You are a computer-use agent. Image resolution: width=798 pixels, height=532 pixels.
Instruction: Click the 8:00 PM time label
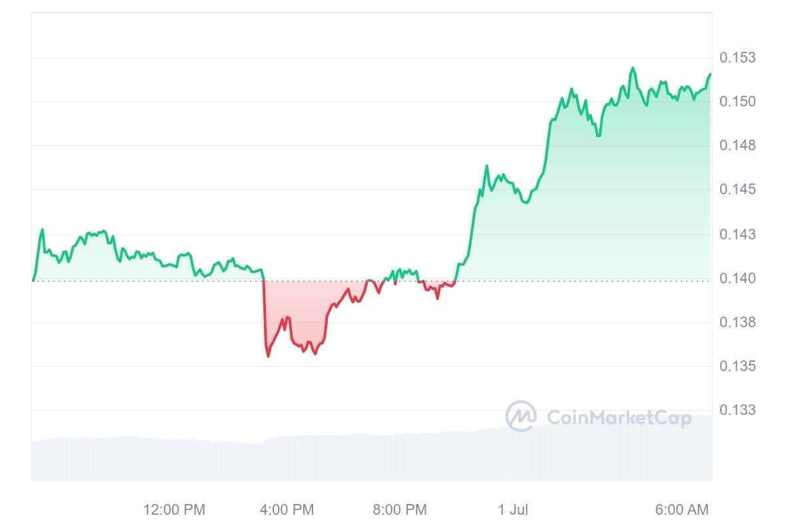point(400,510)
